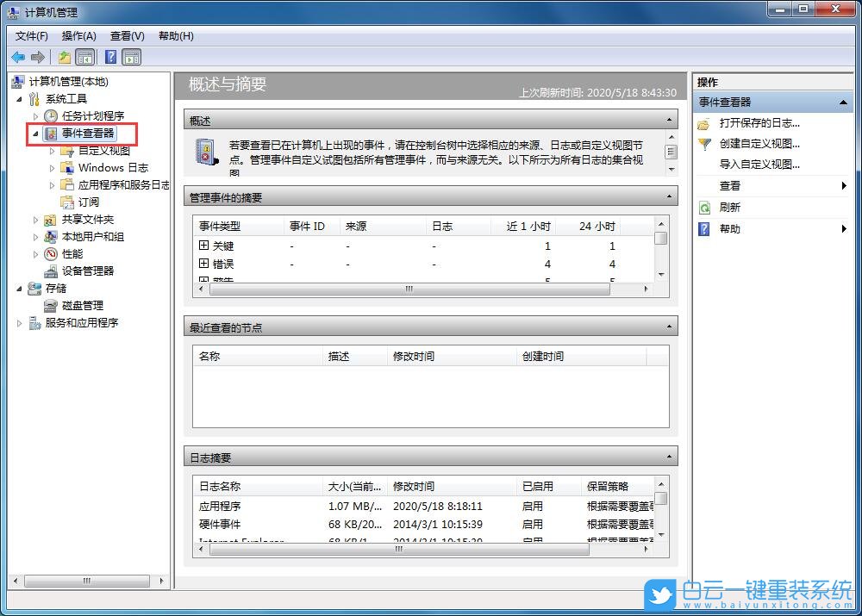The height and width of the screenshot is (616, 862).
Task: Click the forward navigation arrow icon
Action: tap(38, 57)
